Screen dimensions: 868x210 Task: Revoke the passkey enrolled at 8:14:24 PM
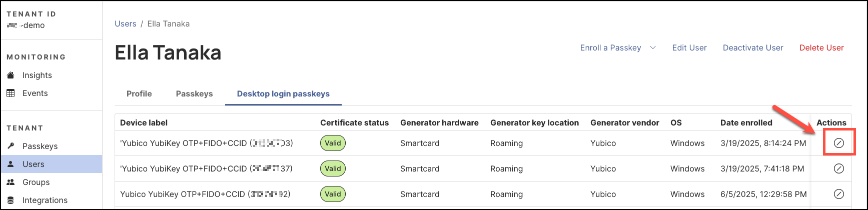(839, 143)
